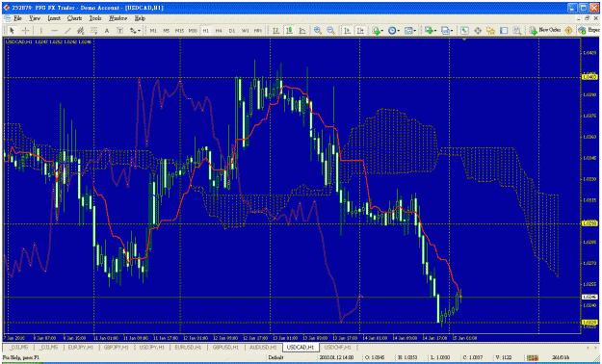Toggle the Expert Advisors button

tap(589, 31)
